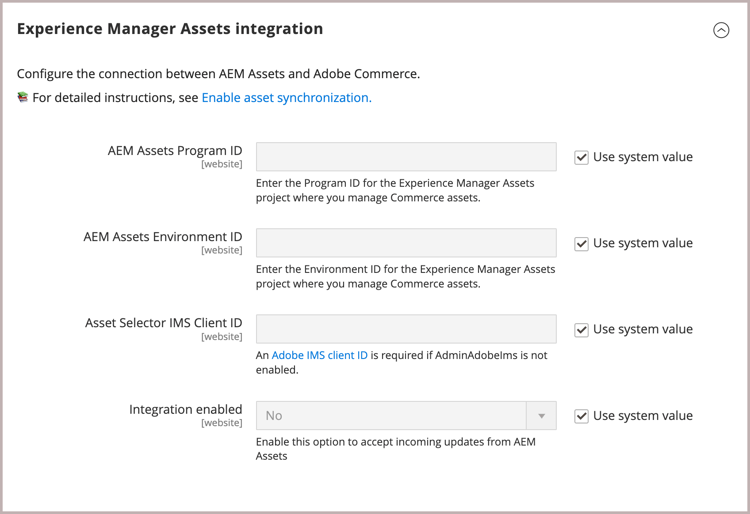Viewport: 750px width, 514px height.
Task: Click the AEM Assets Program ID label
Action: [175, 151]
